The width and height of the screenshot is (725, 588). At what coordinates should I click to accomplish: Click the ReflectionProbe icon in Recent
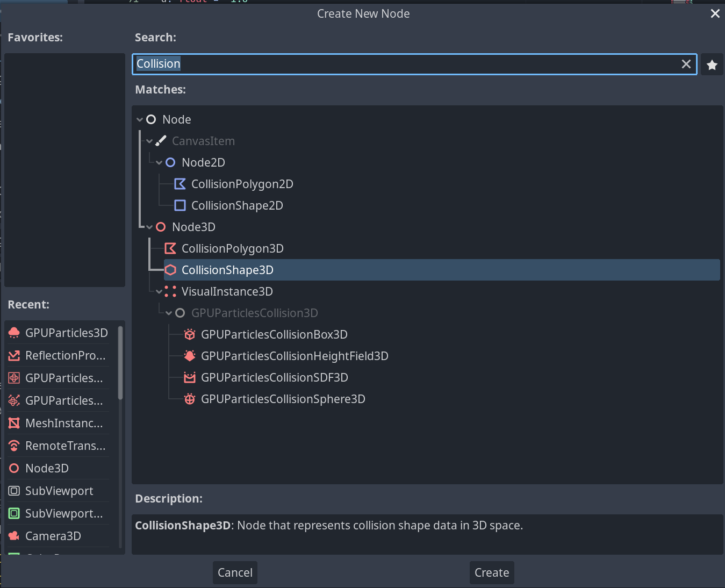tap(13, 355)
